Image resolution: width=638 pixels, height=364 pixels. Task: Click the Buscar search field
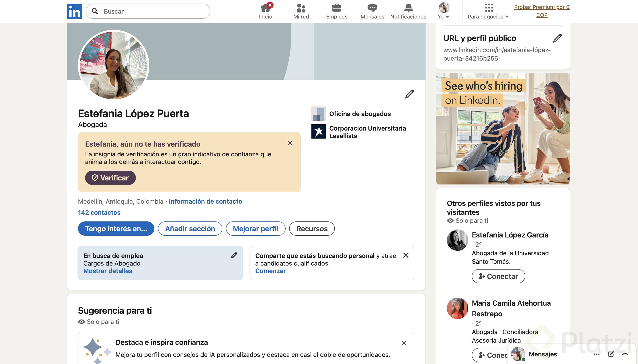tap(153, 11)
